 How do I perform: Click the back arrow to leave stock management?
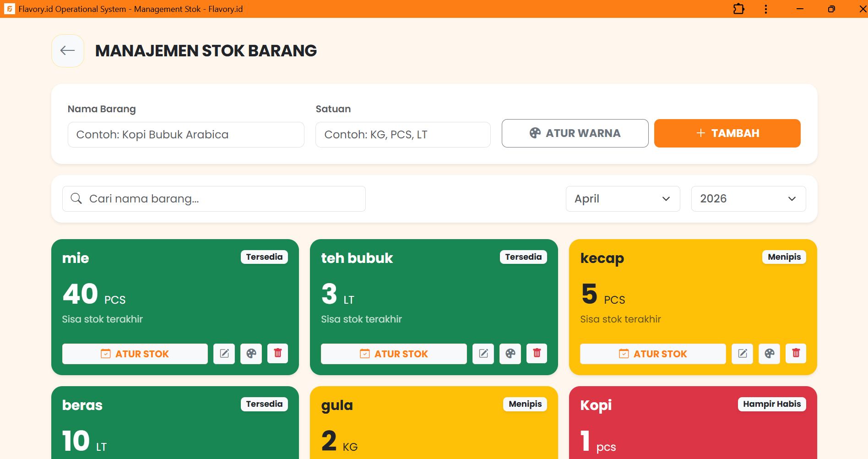coord(67,50)
